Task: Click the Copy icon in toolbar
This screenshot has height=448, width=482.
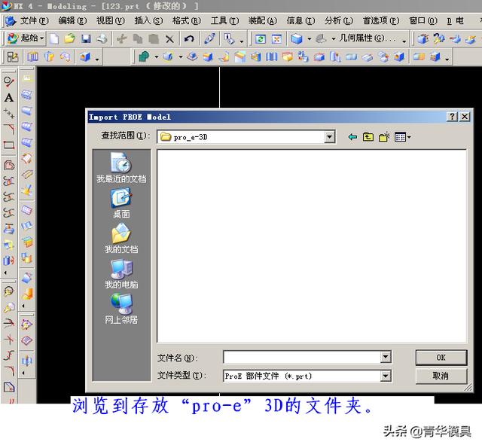Action: pos(138,38)
